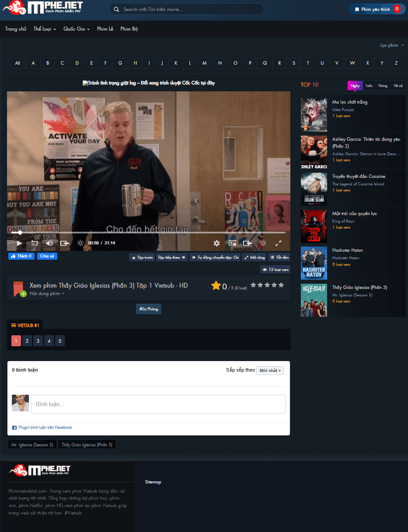The image size is (408, 532).
Task: Open the player settings gear icon
Action: point(216,243)
